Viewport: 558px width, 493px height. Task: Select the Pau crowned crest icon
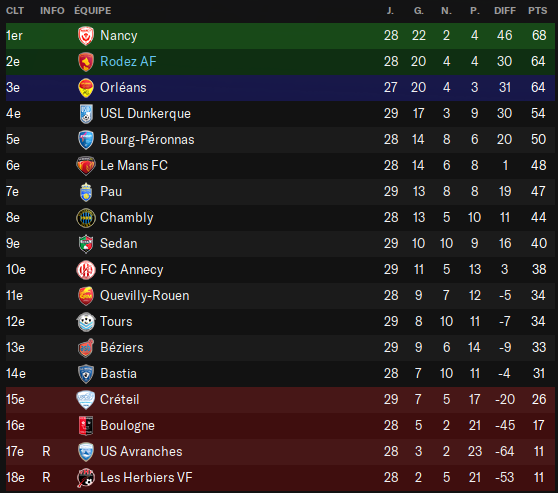click(86, 192)
